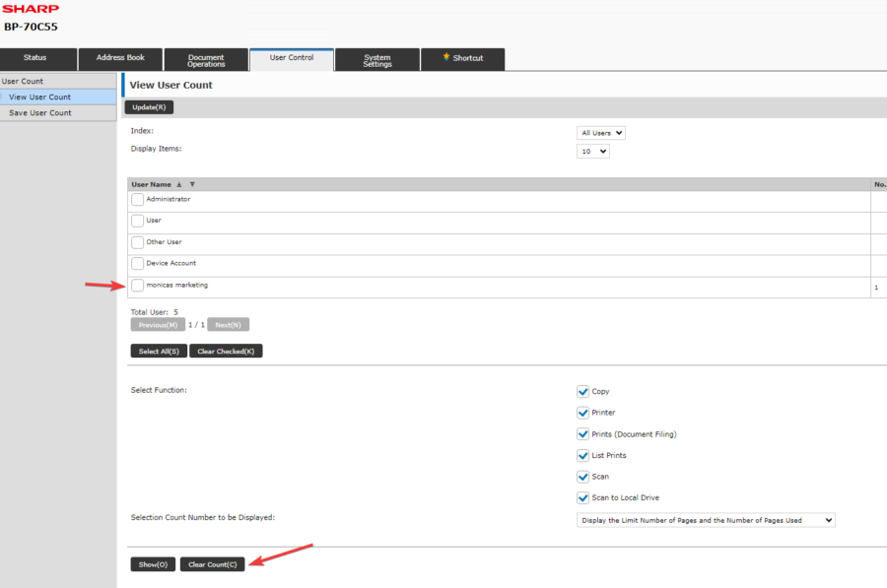Open the Address Book tab
The image size is (887, 588).
[119, 58]
